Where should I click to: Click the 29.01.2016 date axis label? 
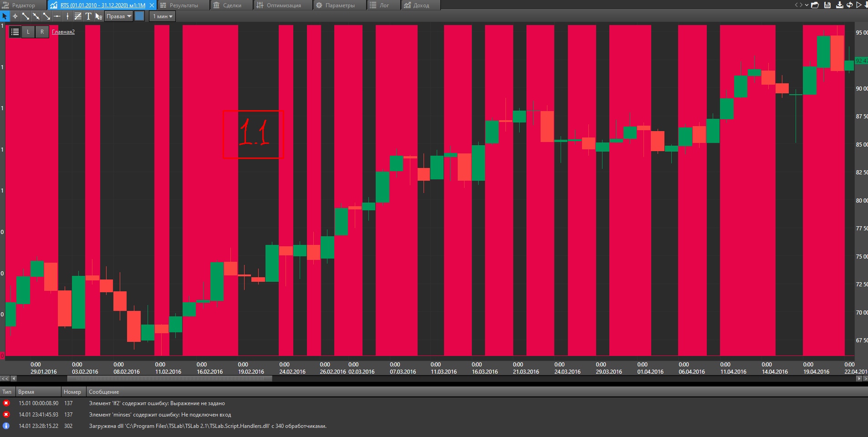coord(44,372)
